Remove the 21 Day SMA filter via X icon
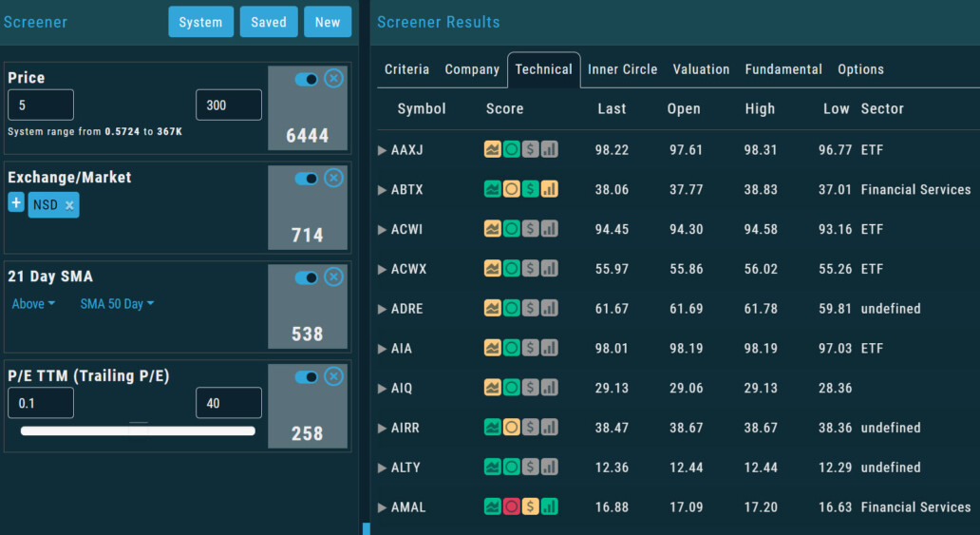980x535 pixels. coord(333,277)
